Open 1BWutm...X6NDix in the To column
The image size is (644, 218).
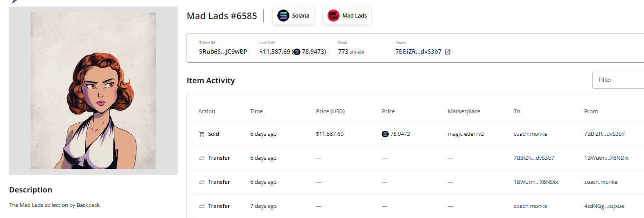pyautogui.click(x=536, y=182)
